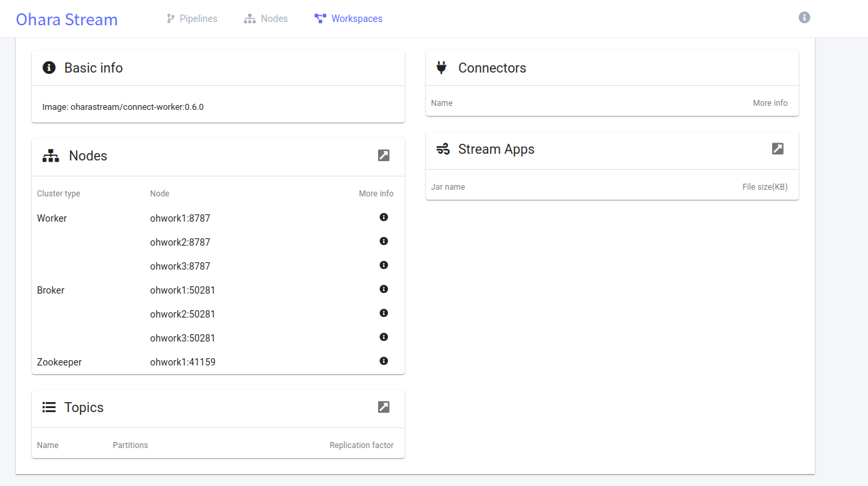Image resolution: width=868 pixels, height=486 pixels.
Task: Open info for Broker node ohwork2:50281
Action: click(383, 313)
